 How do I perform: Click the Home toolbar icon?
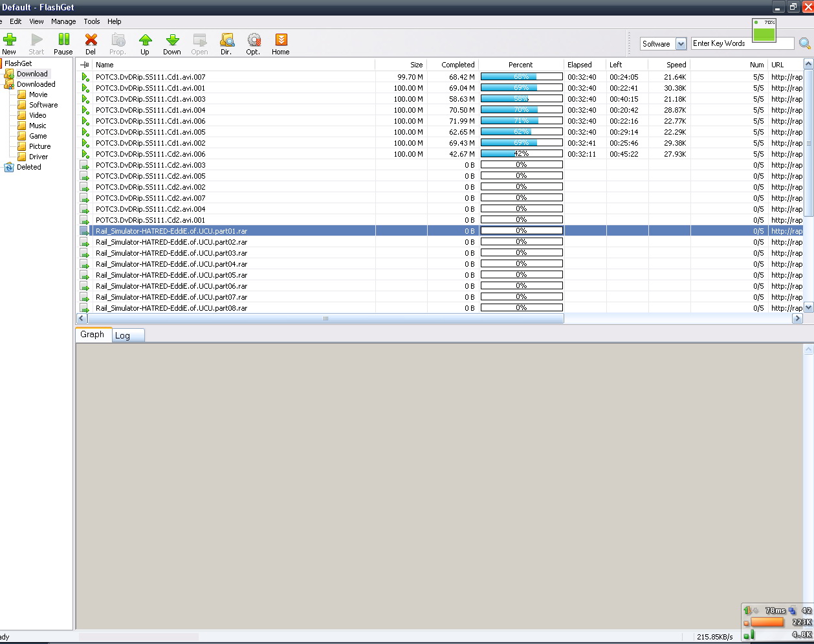tap(281, 40)
